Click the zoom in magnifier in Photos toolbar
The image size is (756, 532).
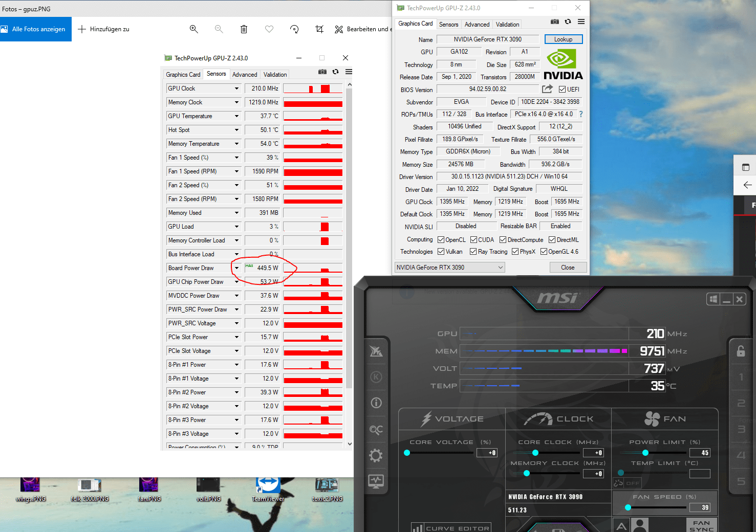pos(193,29)
